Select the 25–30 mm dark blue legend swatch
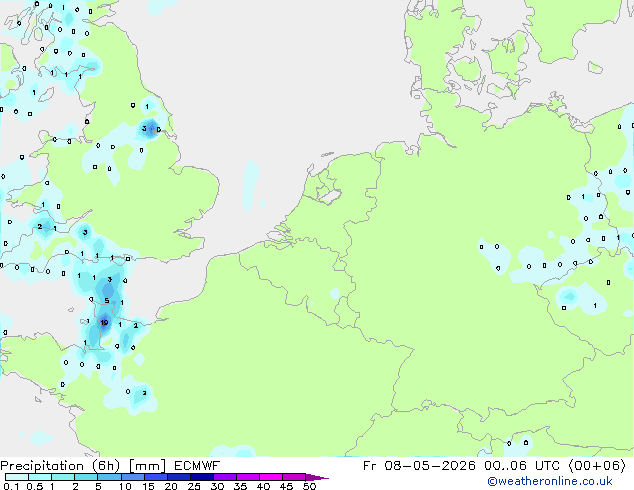This screenshot has width=634, height=490. click(x=201, y=477)
